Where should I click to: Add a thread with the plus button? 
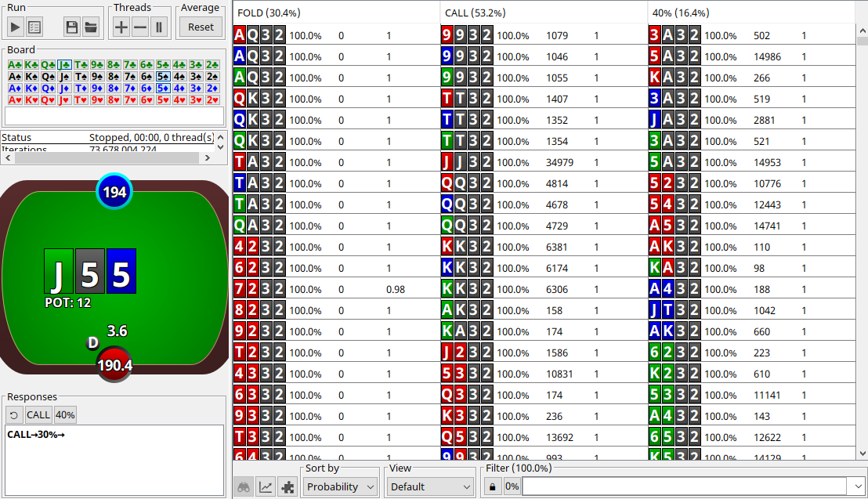(121, 27)
